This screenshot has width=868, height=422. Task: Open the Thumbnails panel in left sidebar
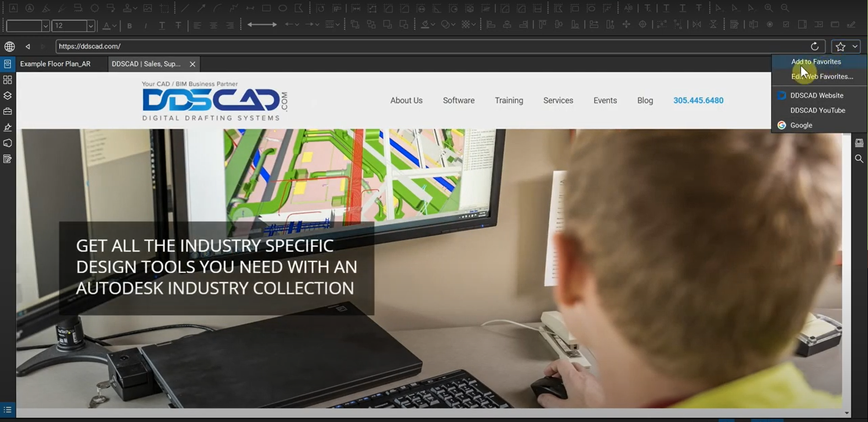[x=7, y=80]
